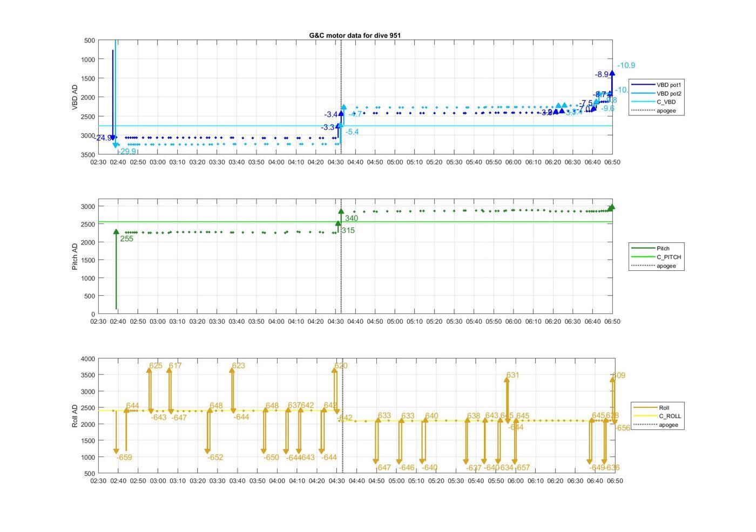Viewport: 756px width, 532px height.
Task: Click the title "G&C motor data for dive 951"
Action: (355, 35)
